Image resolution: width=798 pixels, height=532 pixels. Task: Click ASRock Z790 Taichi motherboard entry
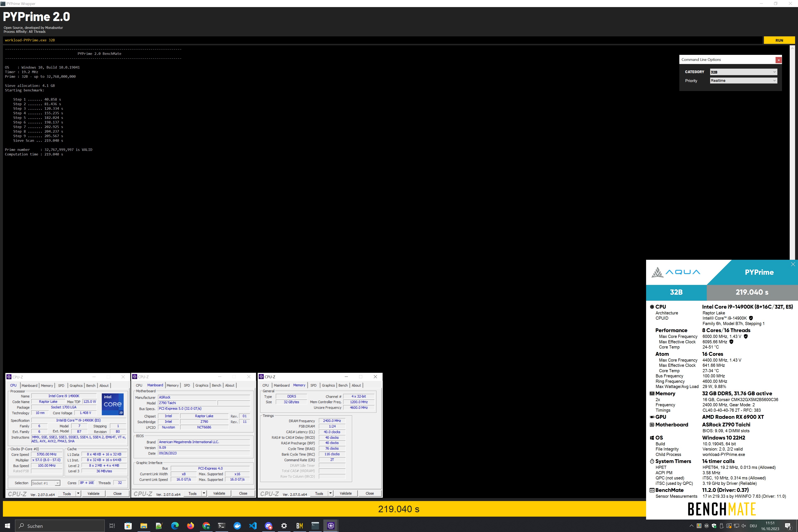[726, 425]
